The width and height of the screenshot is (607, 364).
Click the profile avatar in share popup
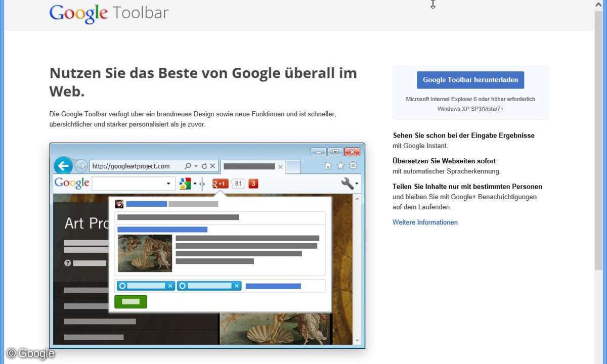[x=119, y=204]
